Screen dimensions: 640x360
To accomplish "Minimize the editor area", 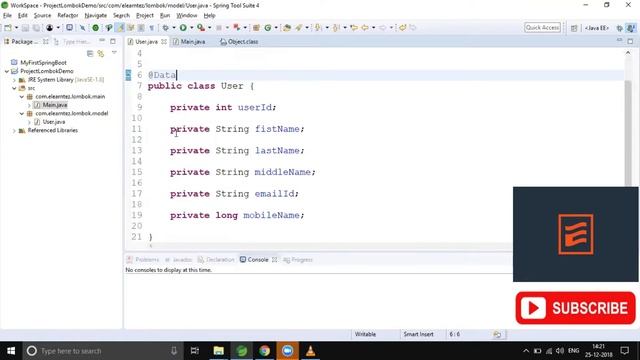I will point(619,40).
